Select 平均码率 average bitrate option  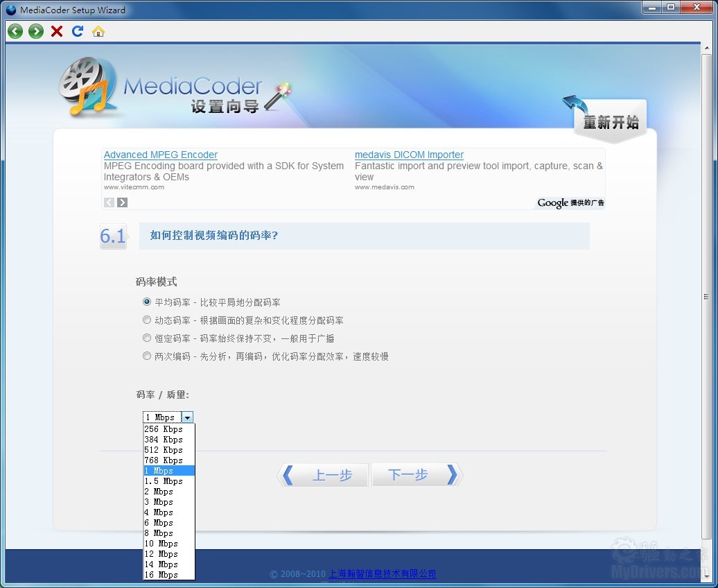click(x=147, y=302)
